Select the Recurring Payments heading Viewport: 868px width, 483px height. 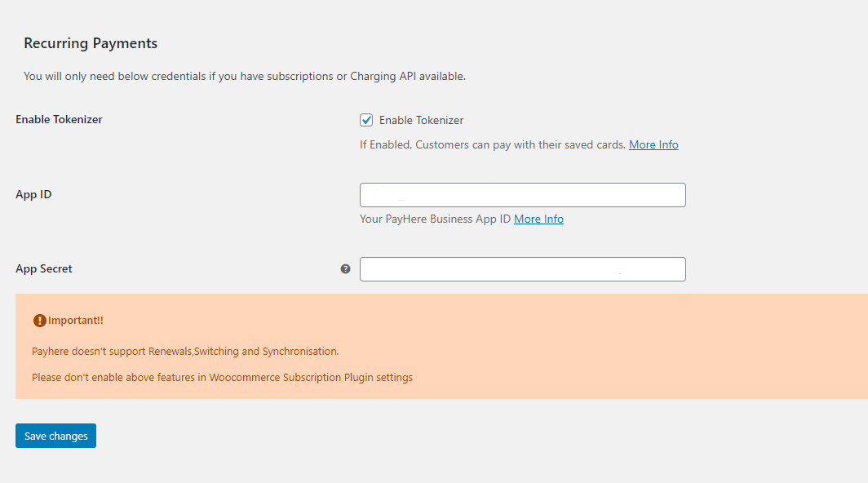click(91, 43)
